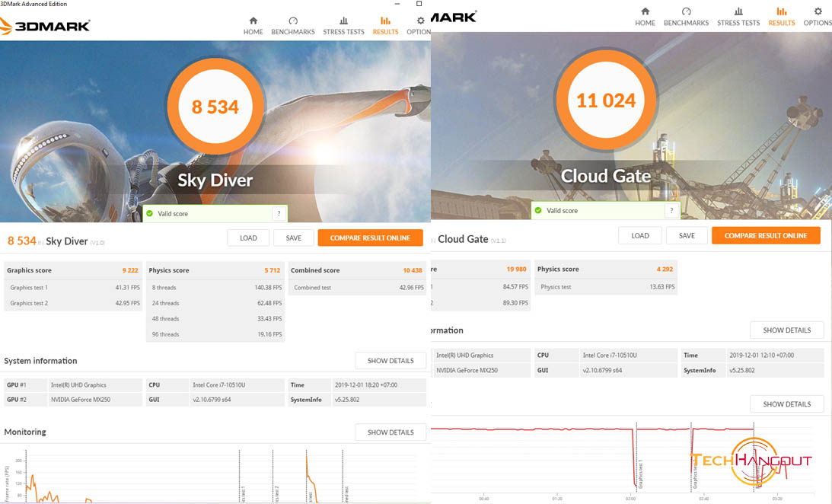Click the SystemInfo v5.25.802 value in Sky Diver
832x504 pixels.
coord(347,400)
